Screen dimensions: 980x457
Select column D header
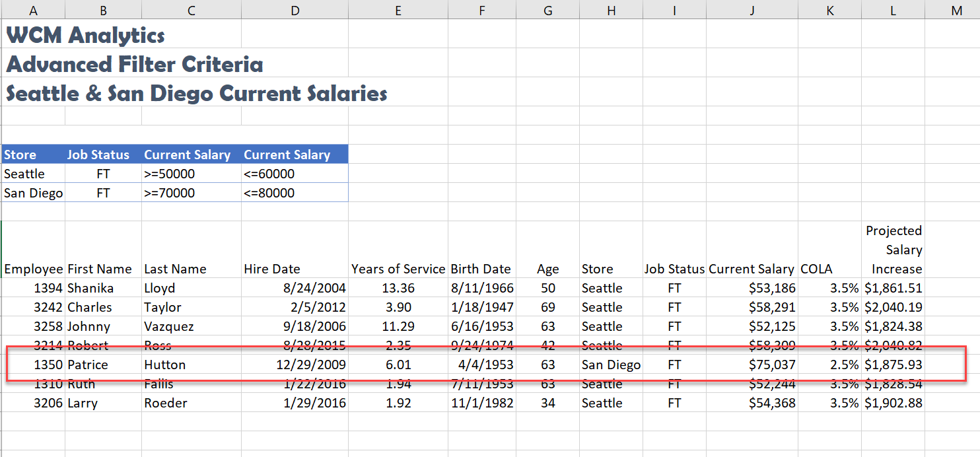(x=295, y=9)
